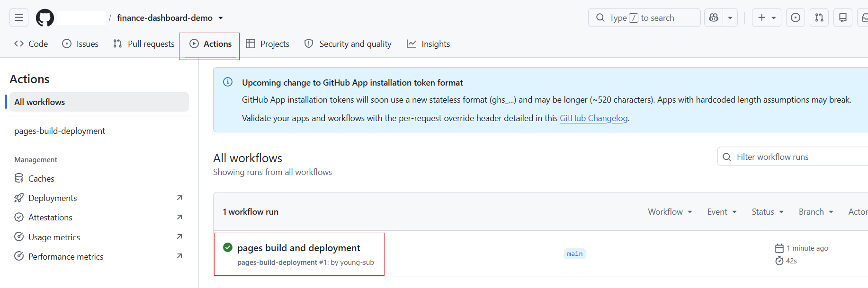The width and height of the screenshot is (868, 288).
Task: Click the green success check icon
Action: coord(228,247)
